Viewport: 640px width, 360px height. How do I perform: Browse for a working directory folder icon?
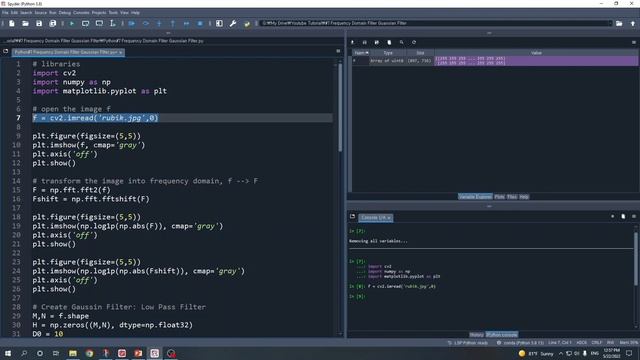click(x=619, y=24)
